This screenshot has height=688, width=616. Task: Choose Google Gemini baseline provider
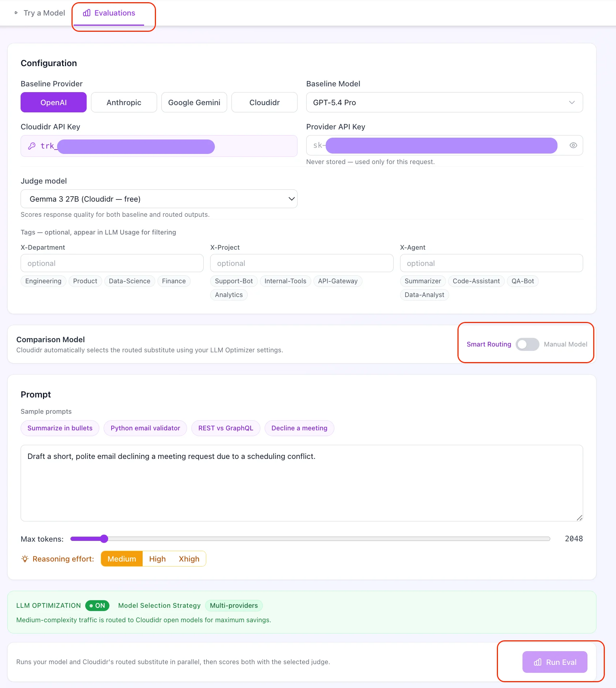(194, 102)
